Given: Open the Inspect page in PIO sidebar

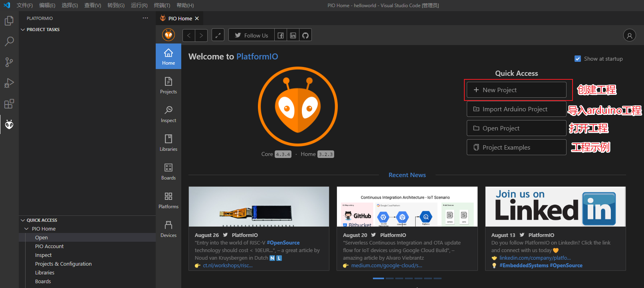Looking at the screenshot, I should [x=168, y=114].
